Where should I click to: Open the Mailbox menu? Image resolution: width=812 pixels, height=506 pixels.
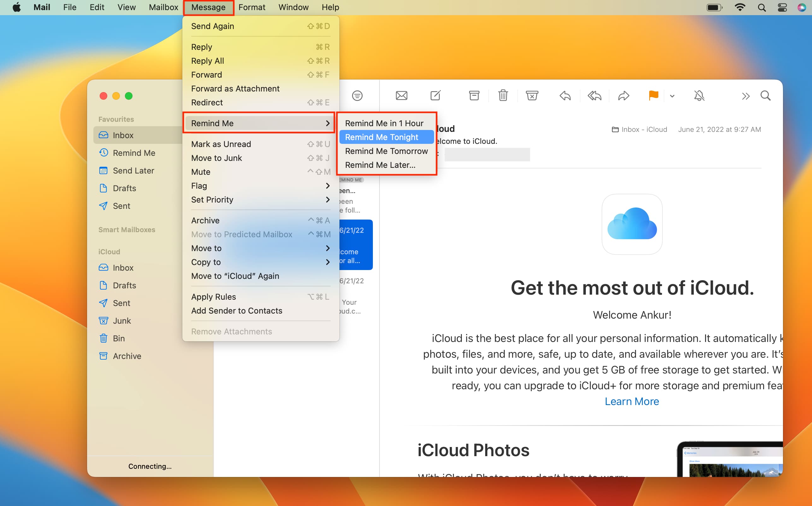tap(163, 7)
